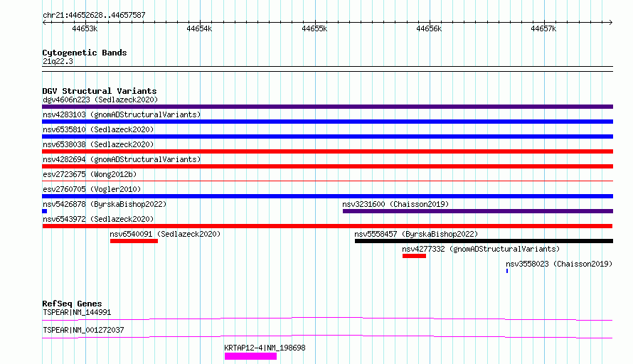Image resolution: width=633 pixels, height=364 pixels.
Task: Click the nsv4277332 (gnomADStructuralVariants) label
Action: click(481, 249)
